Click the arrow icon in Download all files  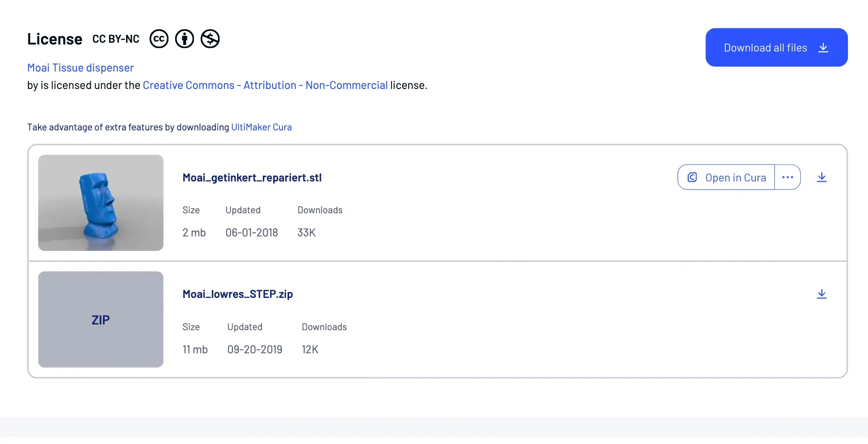(823, 48)
